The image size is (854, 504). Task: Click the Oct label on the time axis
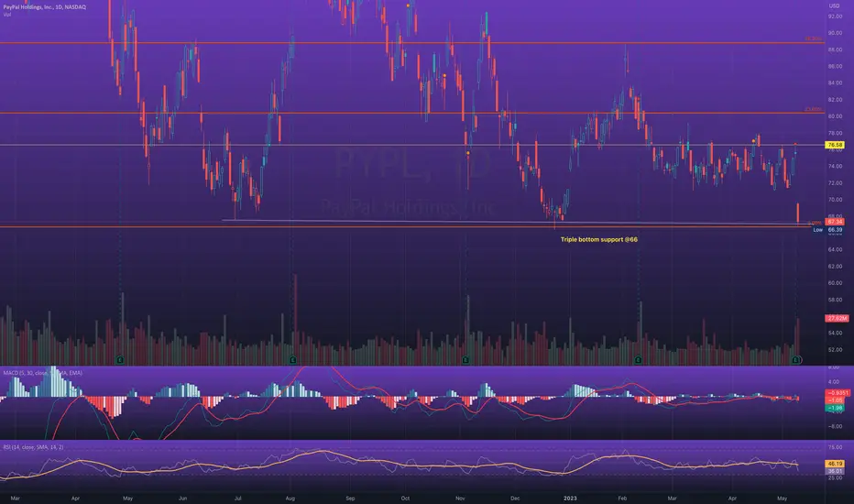click(x=405, y=498)
